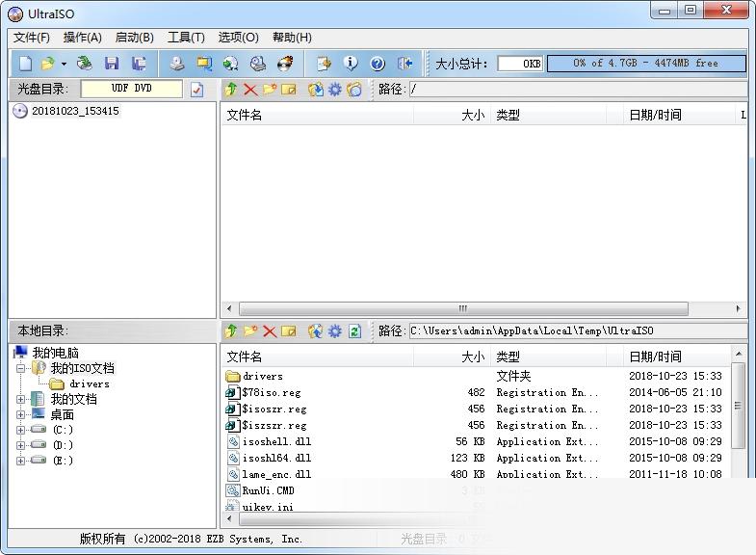Click the gear settings icon in disc directory toolbar
The height and width of the screenshot is (555, 756).
coord(334,90)
